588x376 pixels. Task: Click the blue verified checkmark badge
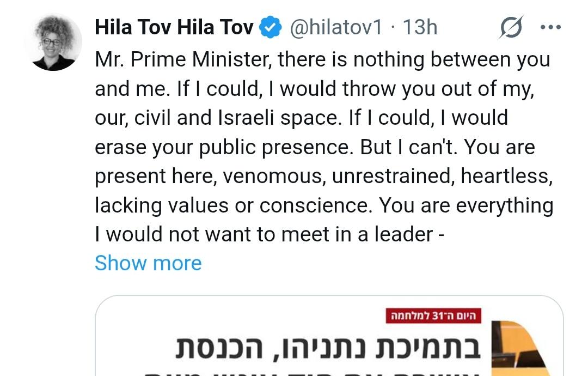[270, 27]
